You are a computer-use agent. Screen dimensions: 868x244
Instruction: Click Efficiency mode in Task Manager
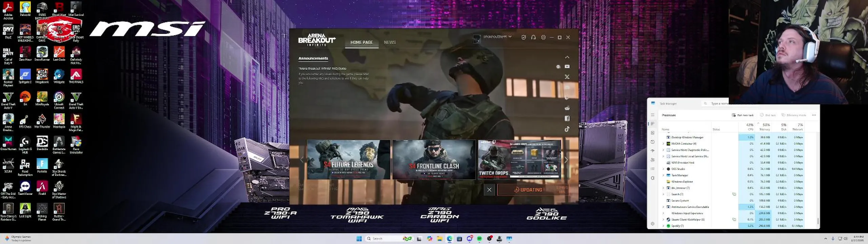point(793,115)
